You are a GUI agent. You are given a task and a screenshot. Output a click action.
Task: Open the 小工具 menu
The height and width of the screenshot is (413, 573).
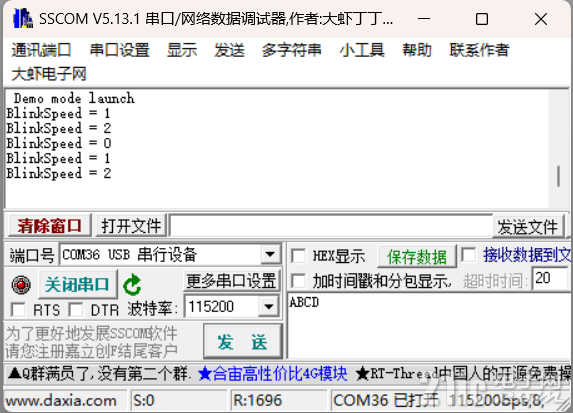[362, 50]
